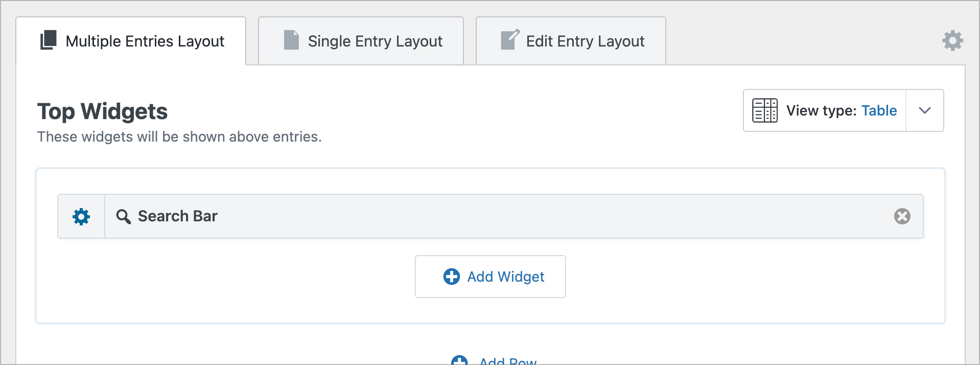Click the magnifying glass icon in Search Bar

(123, 217)
